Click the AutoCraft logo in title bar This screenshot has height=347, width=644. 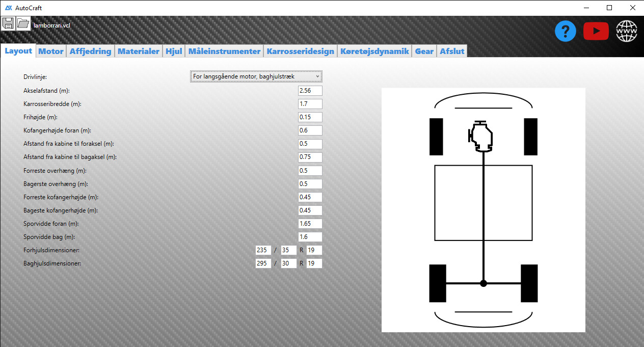pos(9,8)
